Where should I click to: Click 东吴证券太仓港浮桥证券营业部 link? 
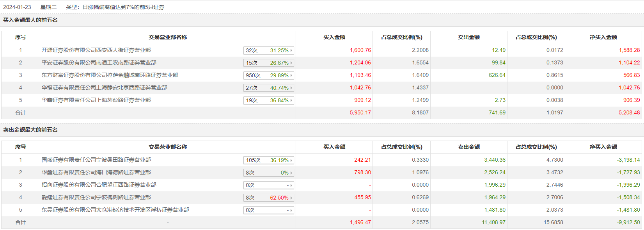coord(115,210)
